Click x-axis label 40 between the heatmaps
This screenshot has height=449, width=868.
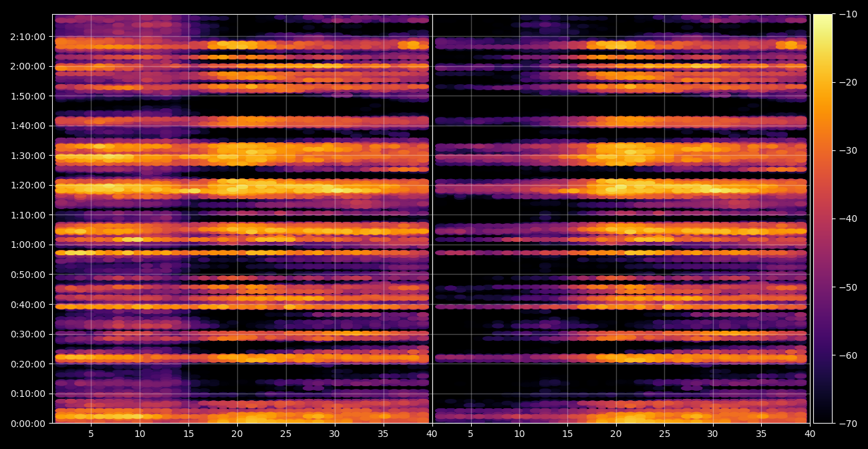(432, 434)
